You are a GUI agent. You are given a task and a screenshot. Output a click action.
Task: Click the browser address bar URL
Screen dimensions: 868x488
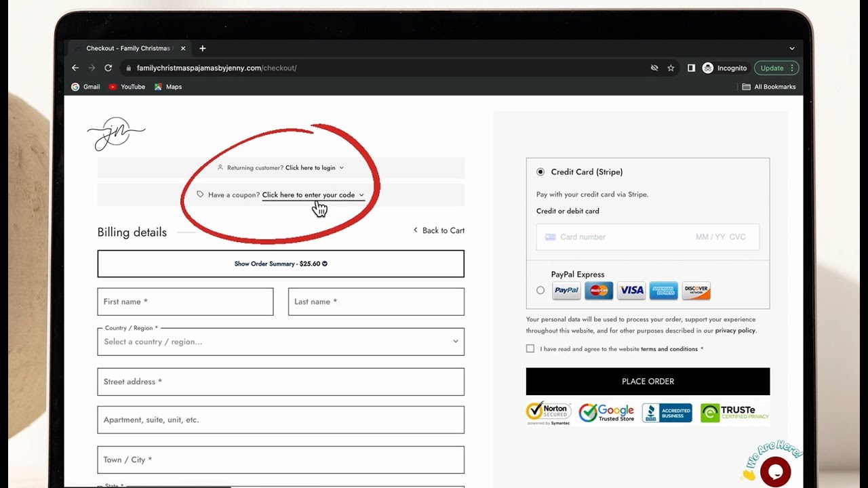[216, 68]
